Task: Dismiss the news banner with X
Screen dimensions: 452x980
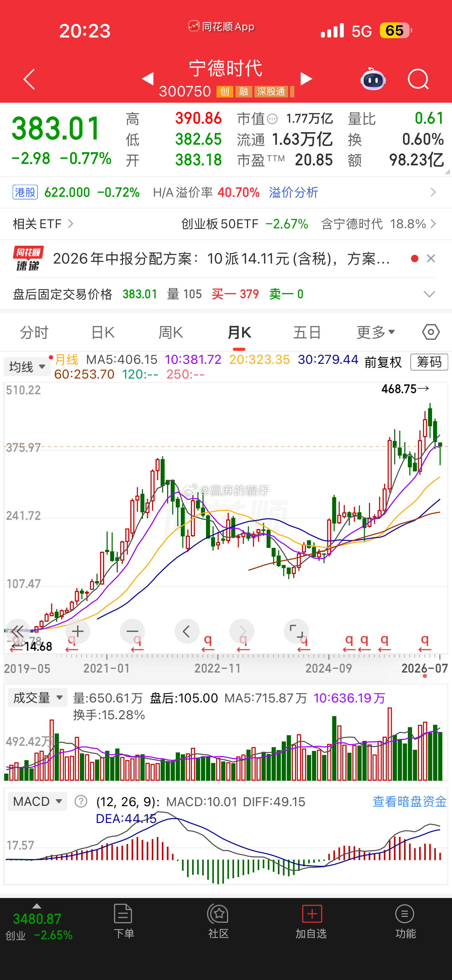Action: click(x=431, y=259)
